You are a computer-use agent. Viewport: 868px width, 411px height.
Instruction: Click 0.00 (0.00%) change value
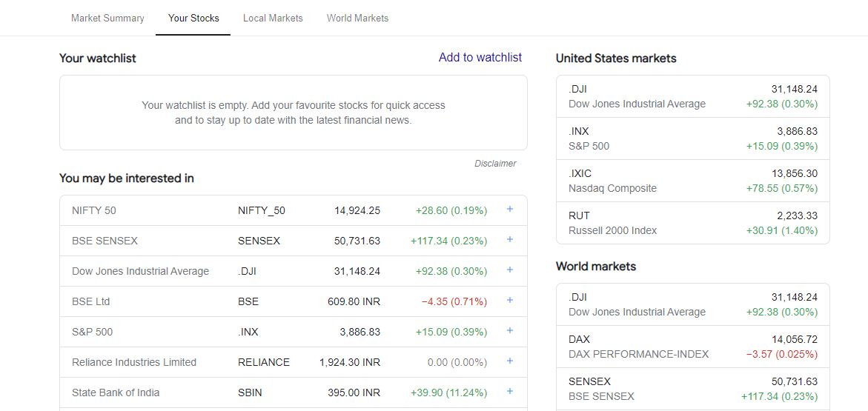coord(457,363)
